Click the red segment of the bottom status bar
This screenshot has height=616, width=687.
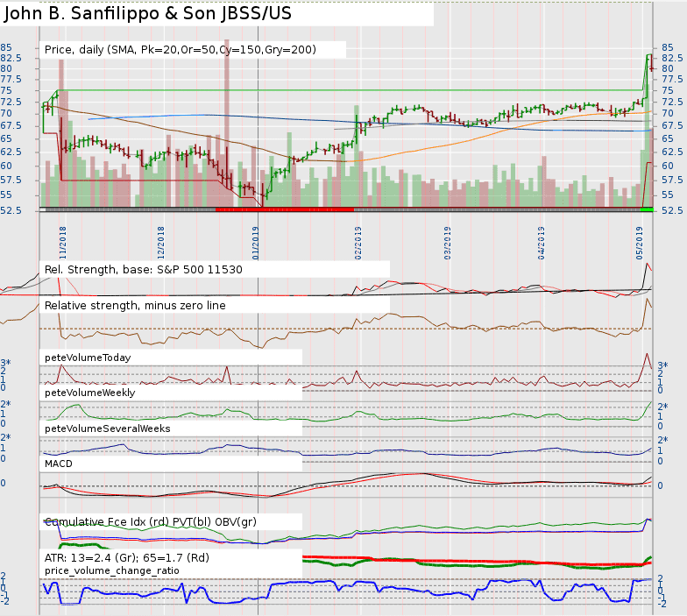tap(285, 210)
